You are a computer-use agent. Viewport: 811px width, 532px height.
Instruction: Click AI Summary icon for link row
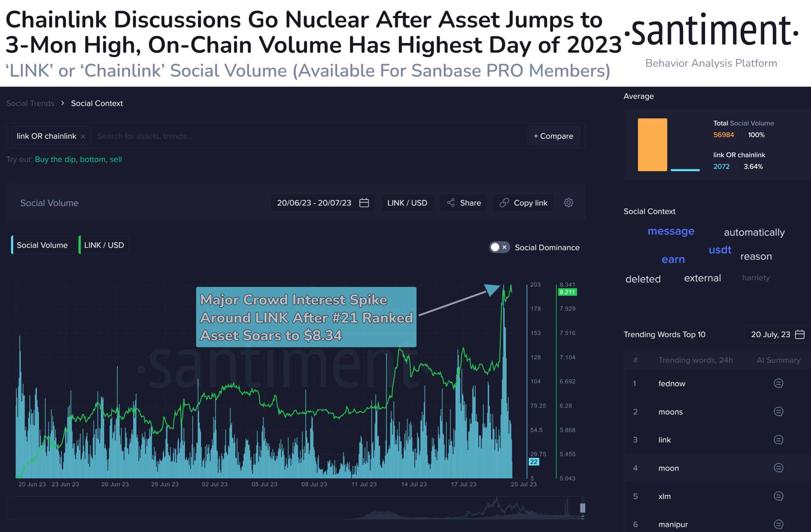coord(778,440)
